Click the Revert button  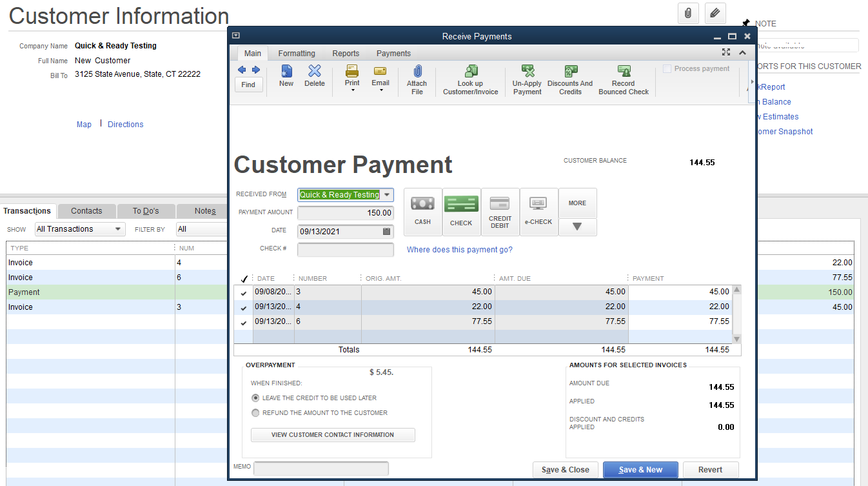[x=710, y=470]
